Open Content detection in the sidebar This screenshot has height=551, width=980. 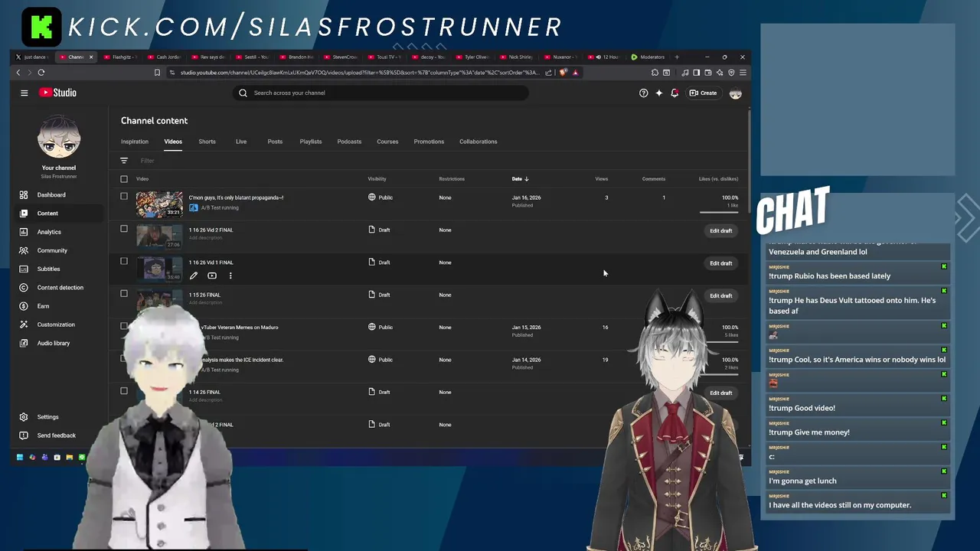(x=59, y=288)
